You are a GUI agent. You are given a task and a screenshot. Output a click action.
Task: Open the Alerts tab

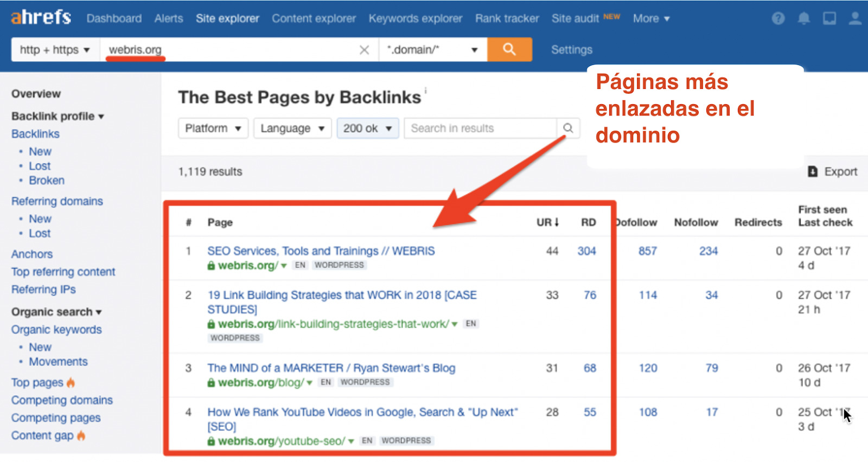(169, 18)
